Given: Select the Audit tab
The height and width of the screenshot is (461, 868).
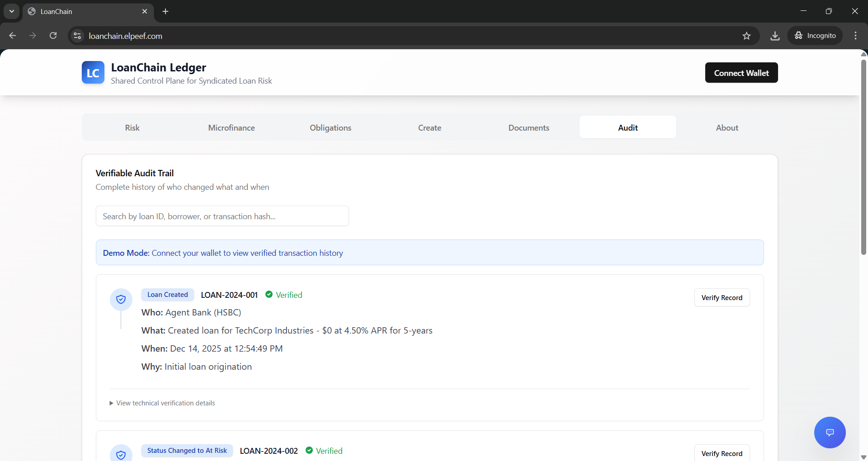Looking at the screenshot, I should point(628,128).
